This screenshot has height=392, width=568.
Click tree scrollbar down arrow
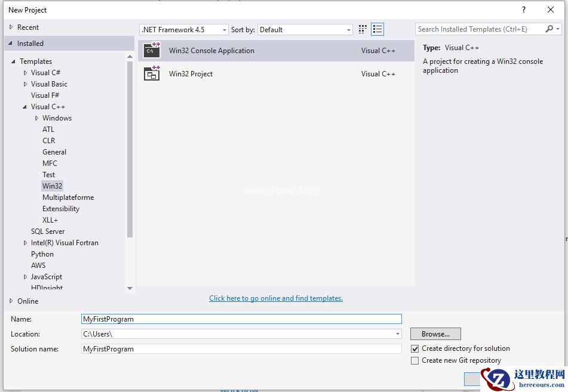point(130,288)
